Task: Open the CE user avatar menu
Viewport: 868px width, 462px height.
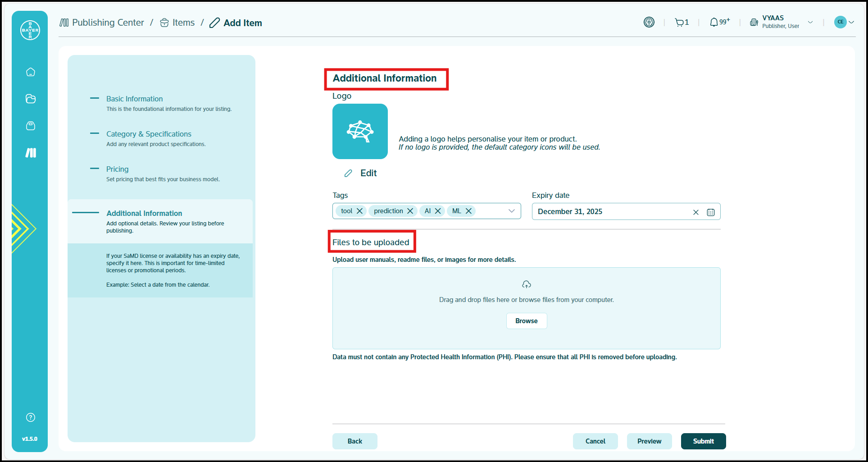Action: tap(844, 22)
